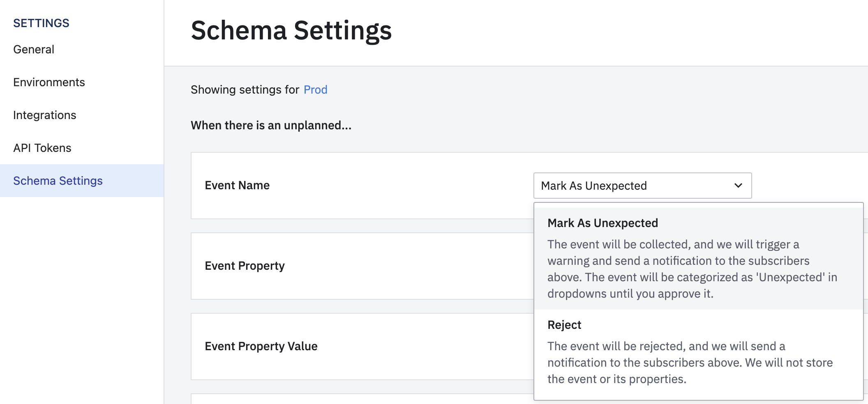Screen dimensions: 868x404
Task: Click the 'Showing settings for' text
Action: click(x=245, y=90)
